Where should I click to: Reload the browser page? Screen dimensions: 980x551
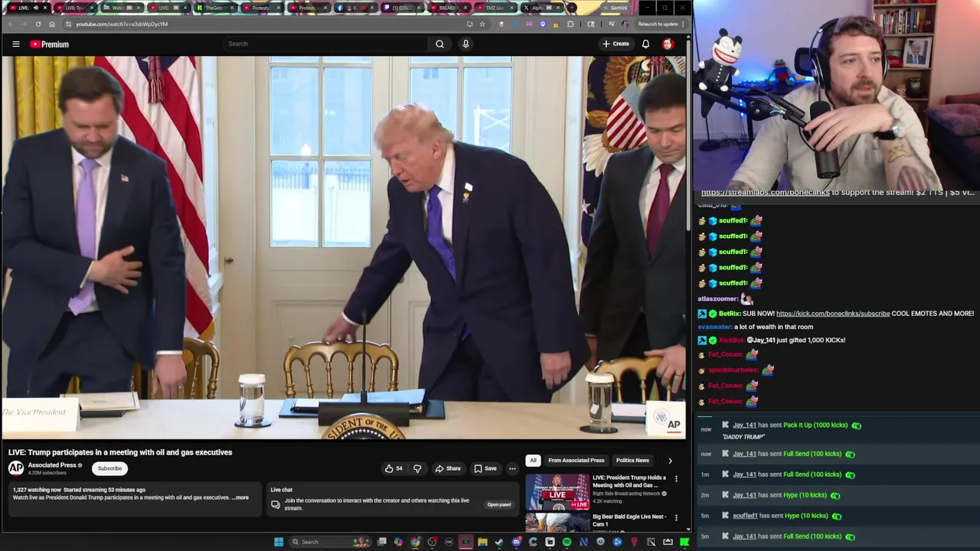click(x=38, y=24)
